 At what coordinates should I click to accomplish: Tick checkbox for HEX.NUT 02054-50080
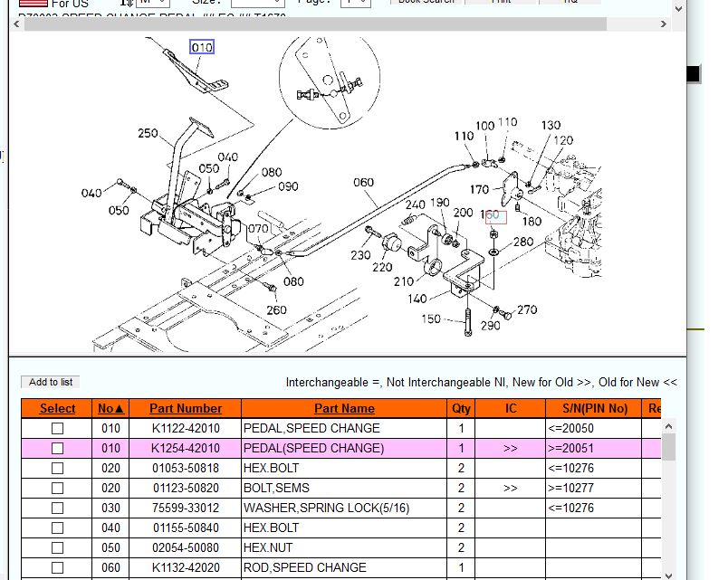point(58,548)
